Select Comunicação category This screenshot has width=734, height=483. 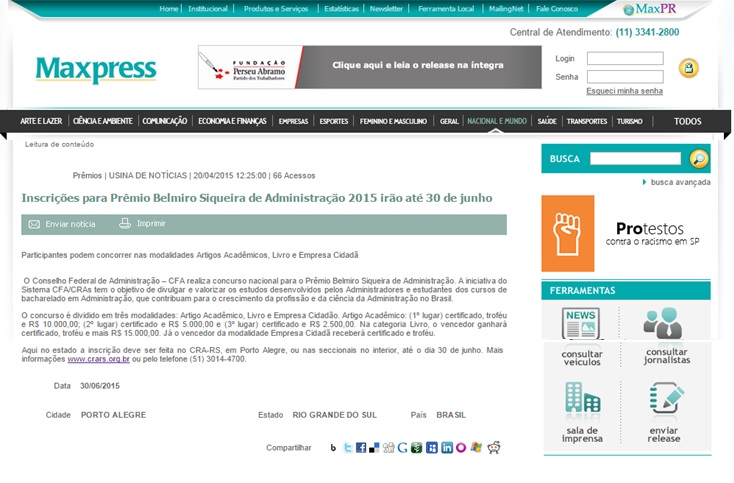pyautogui.click(x=165, y=121)
